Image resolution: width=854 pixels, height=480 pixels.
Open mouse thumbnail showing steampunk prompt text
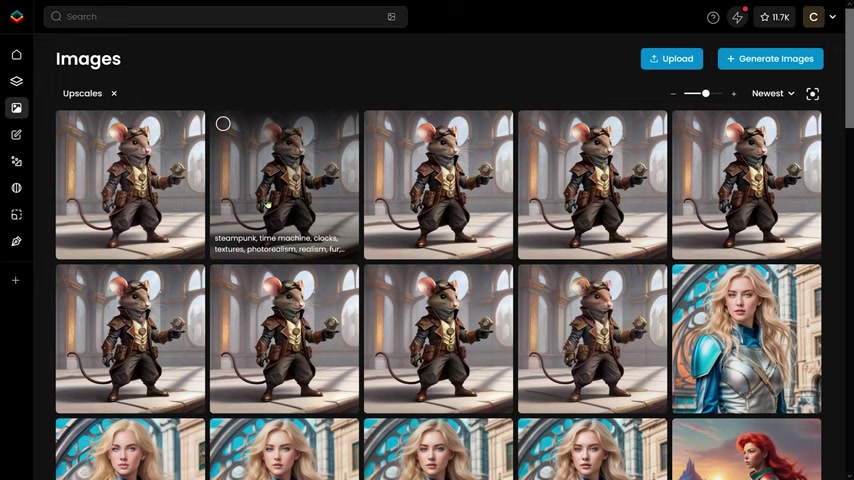click(x=284, y=185)
